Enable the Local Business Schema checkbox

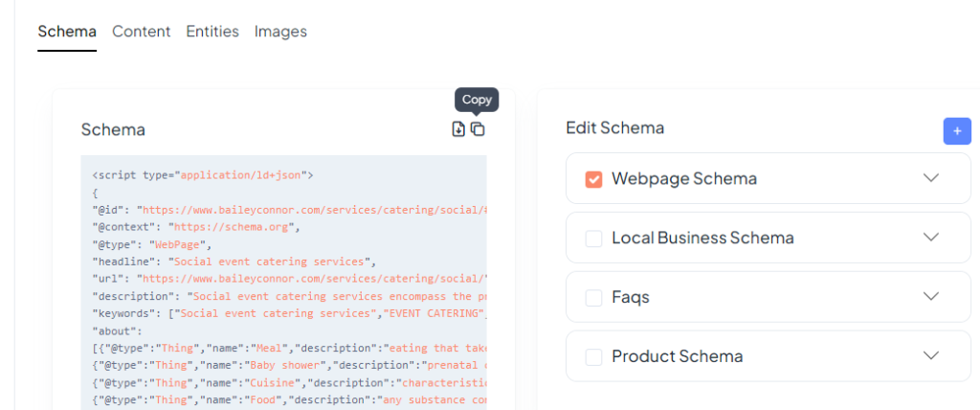tap(593, 239)
